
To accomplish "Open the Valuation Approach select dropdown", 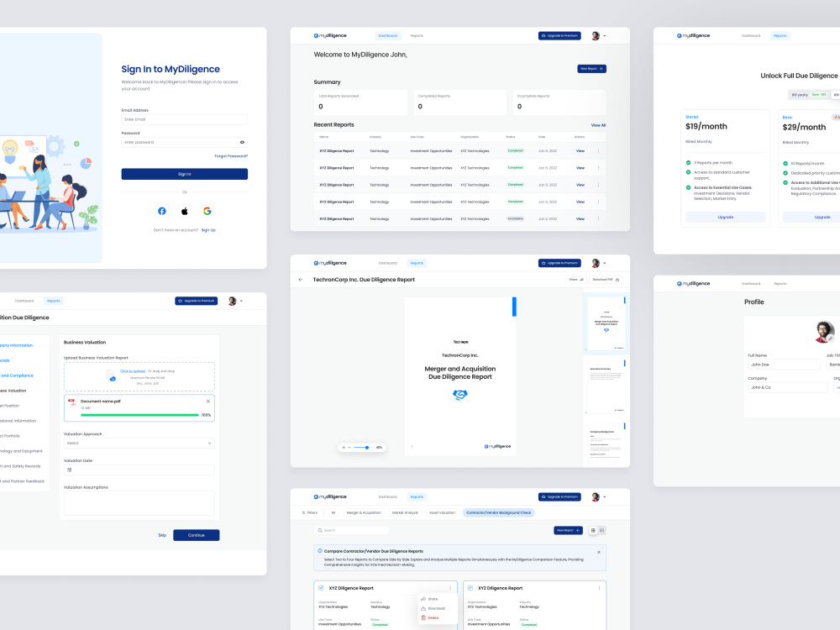I will (139, 443).
